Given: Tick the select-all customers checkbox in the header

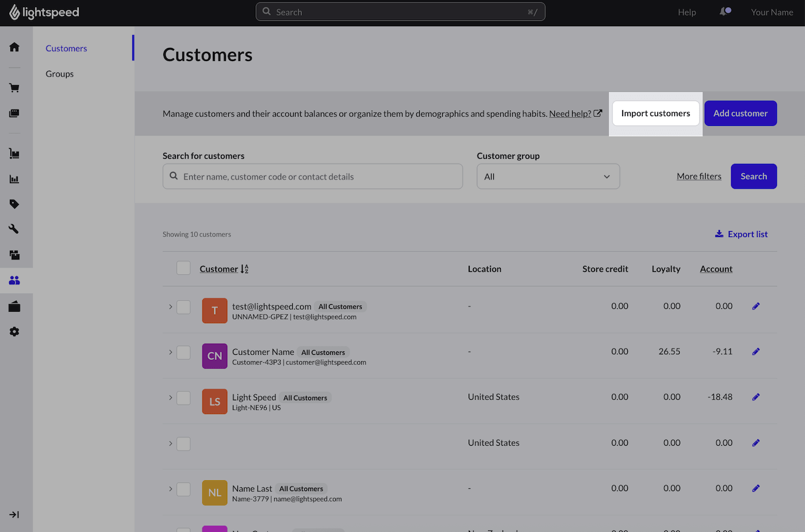Looking at the screenshot, I should pos(183,268).
